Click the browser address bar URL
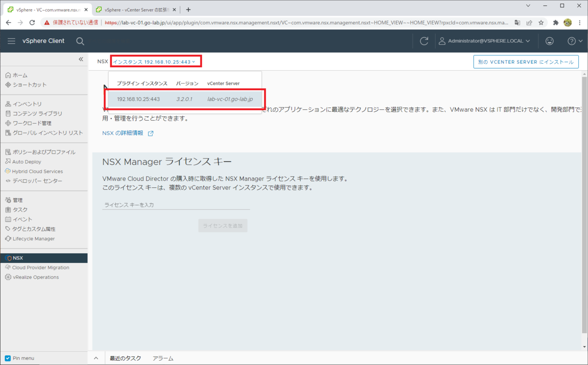 point(307,23)
